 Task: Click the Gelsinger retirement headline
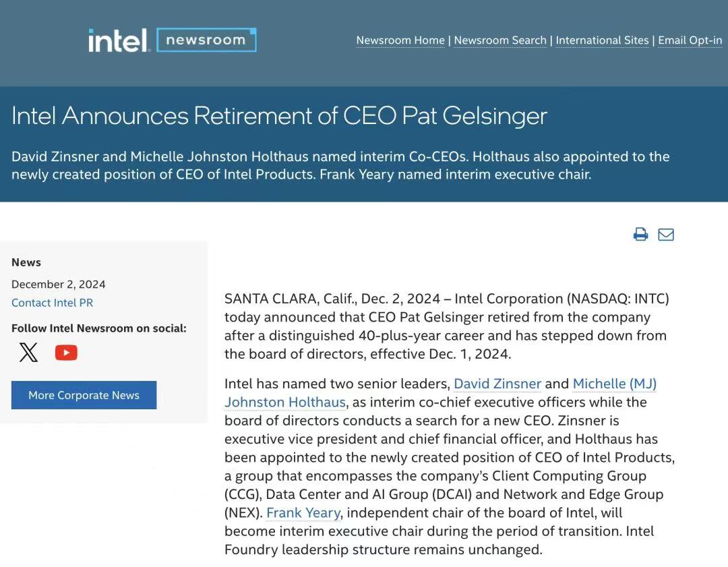pos(279,116)
